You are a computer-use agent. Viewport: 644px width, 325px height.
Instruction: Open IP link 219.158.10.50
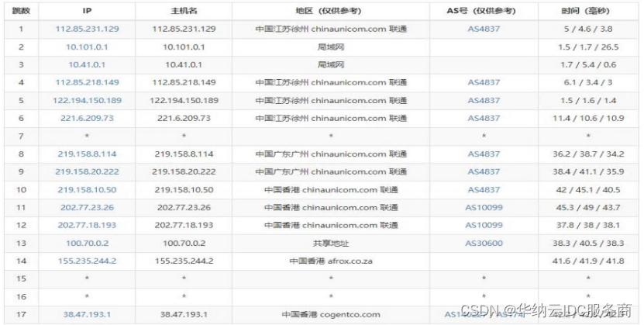(x=87, y=189)
